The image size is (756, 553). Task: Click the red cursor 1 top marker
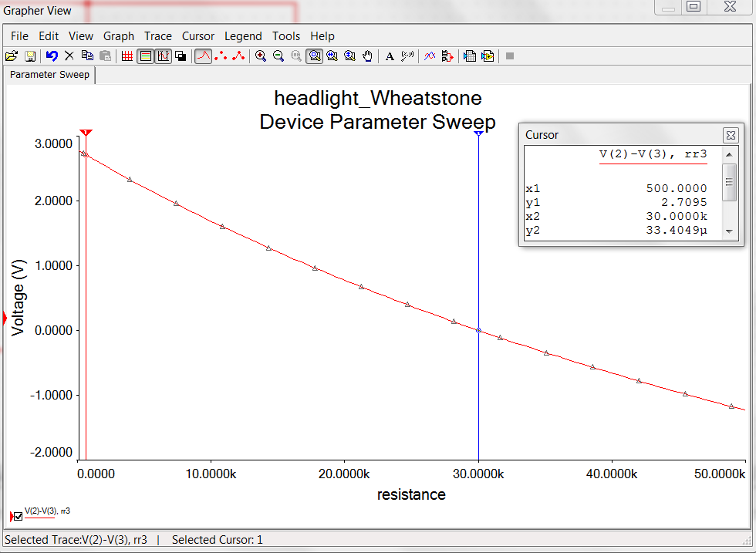[86, 133]
